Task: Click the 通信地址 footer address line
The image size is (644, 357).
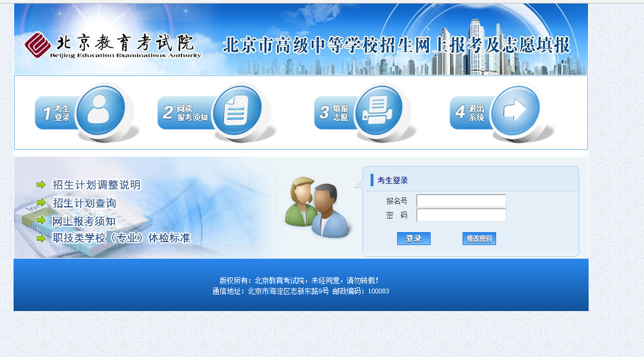Action: pyautogui.click(x=300, y=291)
